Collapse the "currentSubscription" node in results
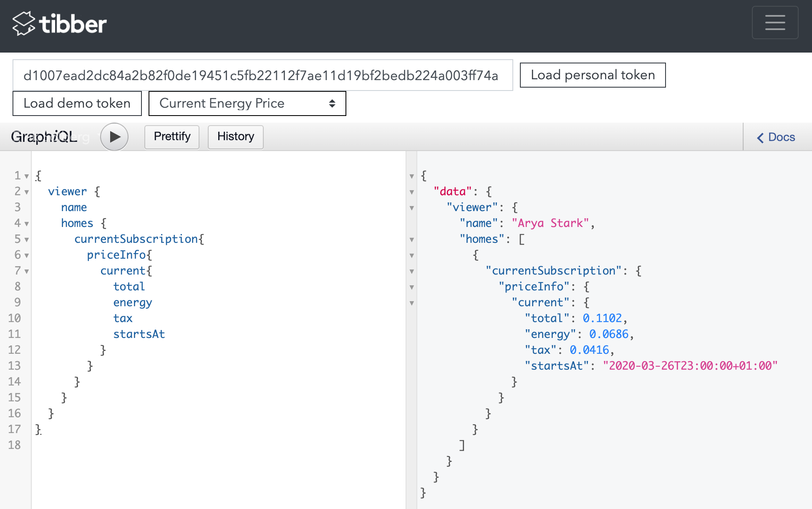 (x=412, y=271)
